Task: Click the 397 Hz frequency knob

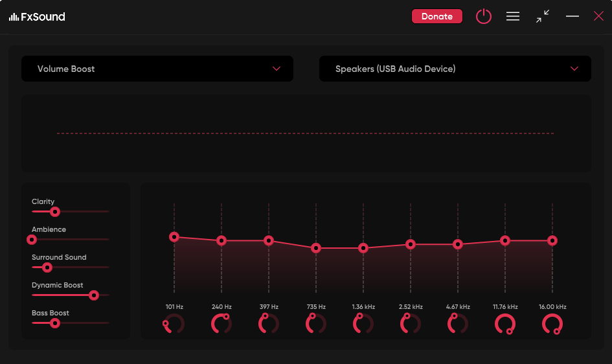Action: click(x=269, y=324)
